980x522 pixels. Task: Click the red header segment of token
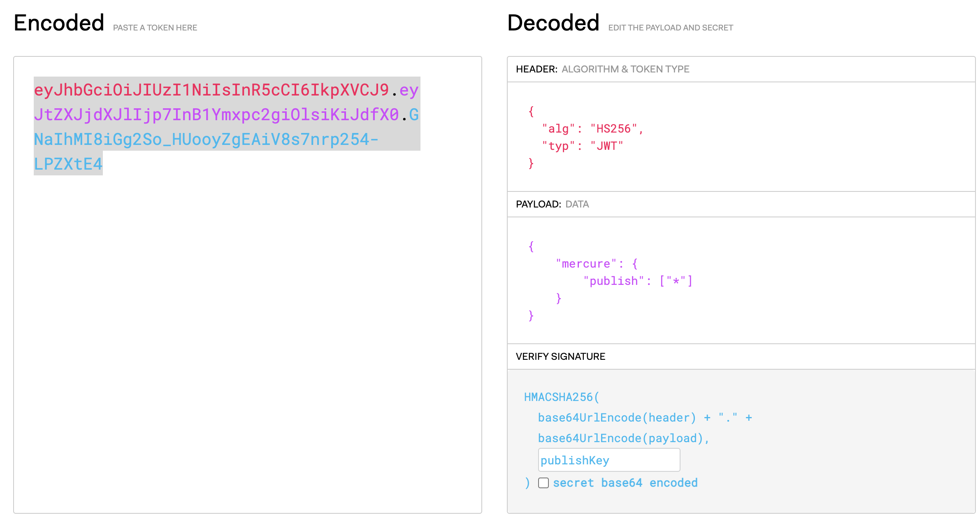click(206, 91)
